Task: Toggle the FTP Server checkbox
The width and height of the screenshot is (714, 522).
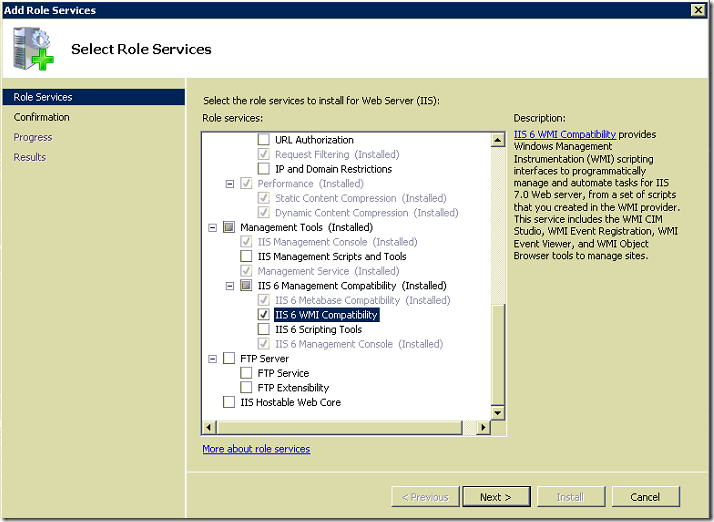Action: pos(229,358)
